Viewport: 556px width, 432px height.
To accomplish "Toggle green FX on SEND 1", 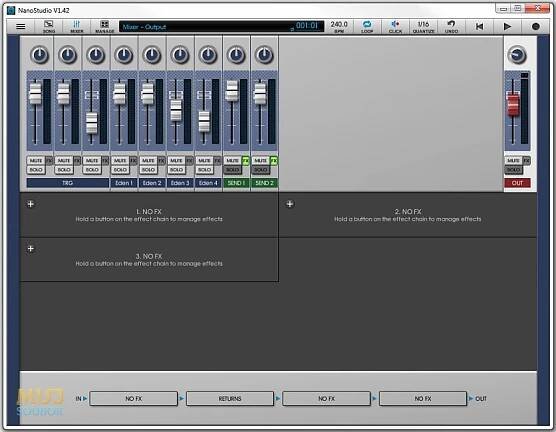I will 245,161.
